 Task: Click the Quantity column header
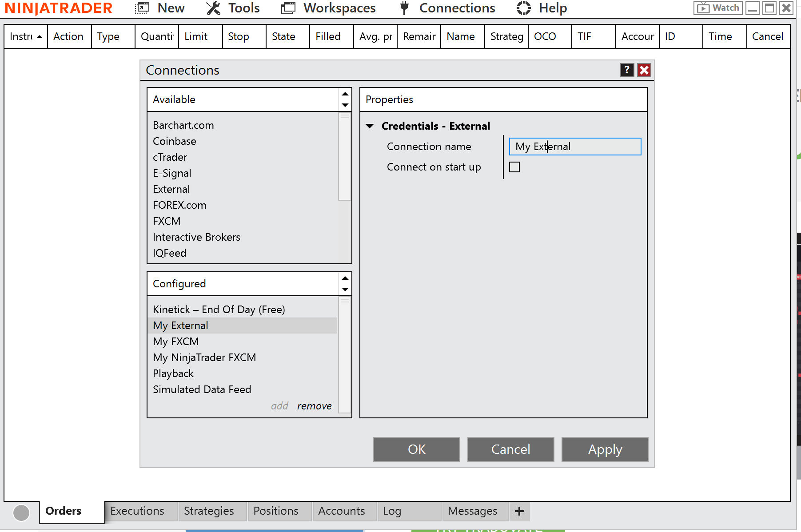click(x=157, y=36)
